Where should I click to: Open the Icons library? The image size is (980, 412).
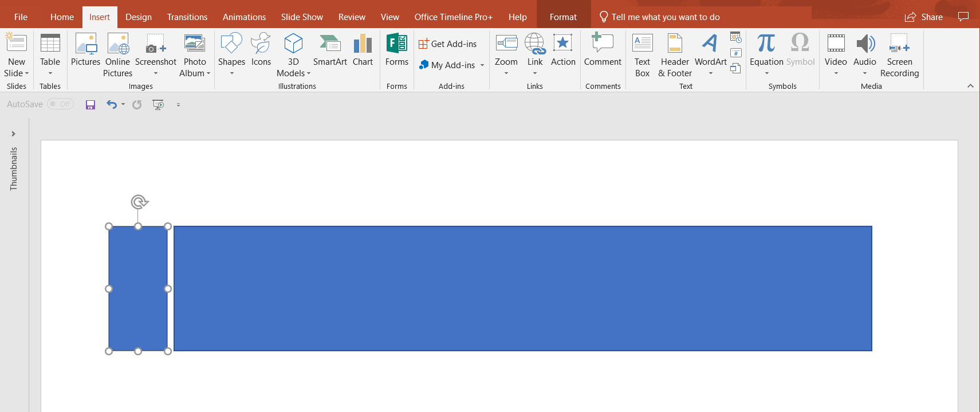(261, 50)
